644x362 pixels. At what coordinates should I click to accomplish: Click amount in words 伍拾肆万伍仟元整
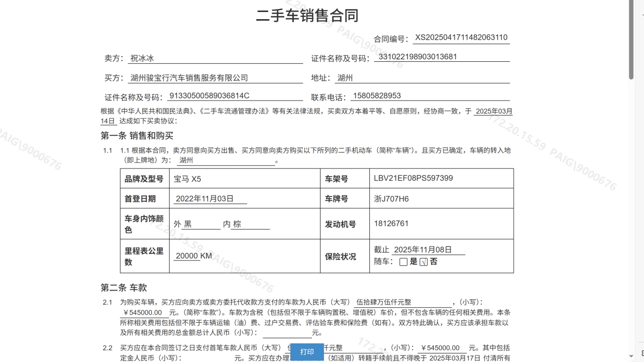tap(403, 302)
